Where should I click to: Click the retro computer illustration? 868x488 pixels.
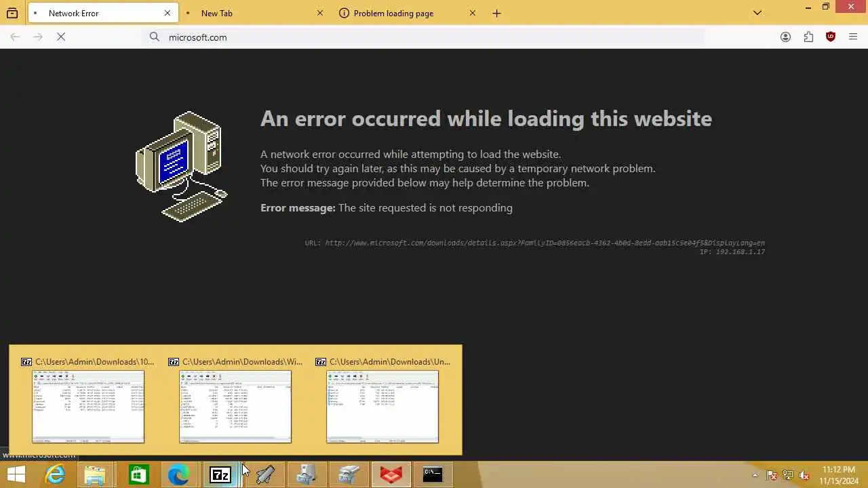click(182, 166)
